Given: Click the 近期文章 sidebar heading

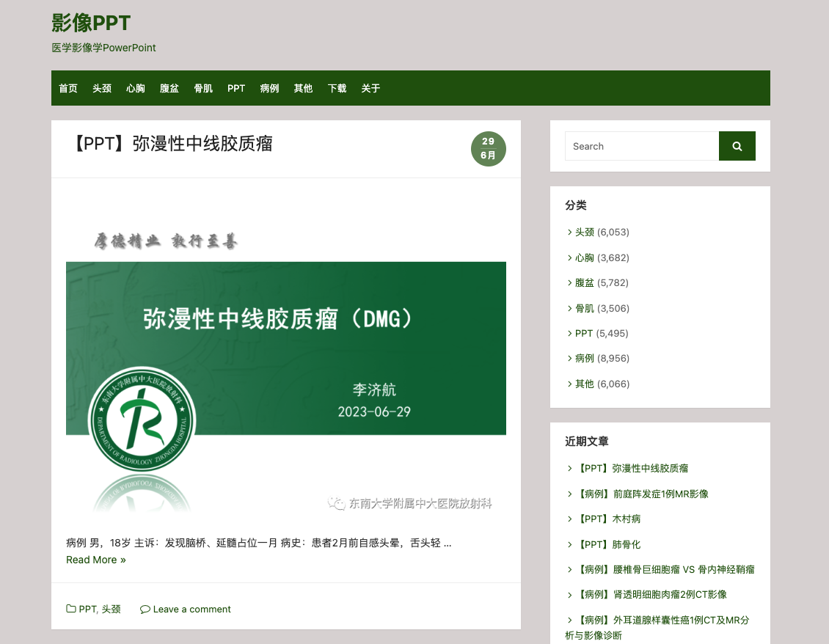Looking at the screenshot, I should tap(587, 441).
